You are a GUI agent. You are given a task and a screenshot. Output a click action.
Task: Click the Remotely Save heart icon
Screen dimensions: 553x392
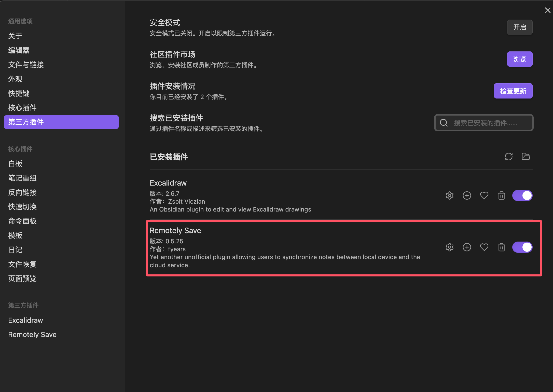click(484, 247)
